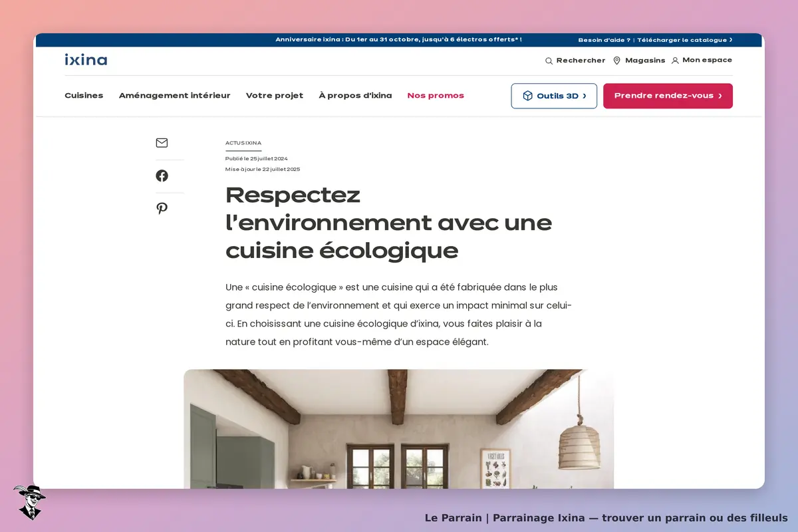Share the article on Pinterest
The width and height of the screenshot is (798, 532).
click(162, 208)
